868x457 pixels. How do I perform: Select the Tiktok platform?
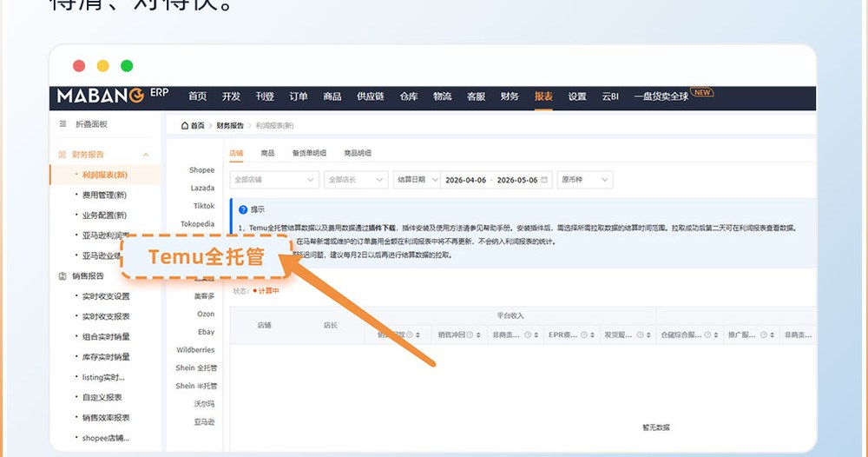pyautogui.click(x=204, y=206)
